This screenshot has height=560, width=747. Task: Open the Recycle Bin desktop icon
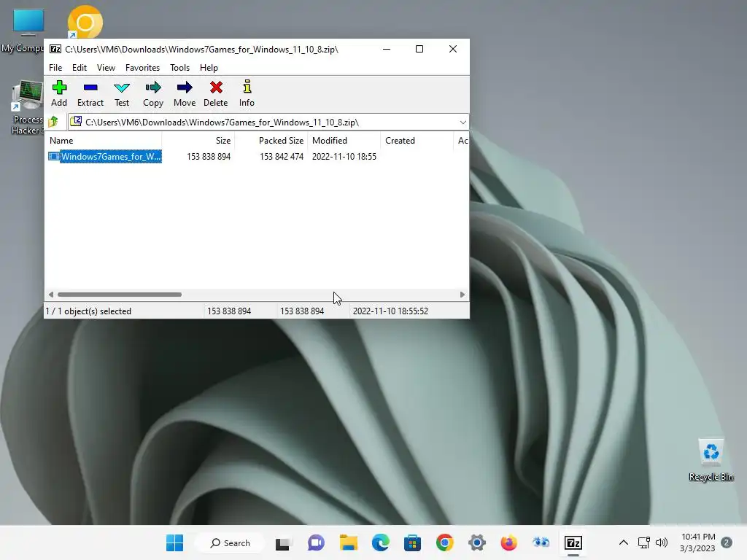point(711,460)
